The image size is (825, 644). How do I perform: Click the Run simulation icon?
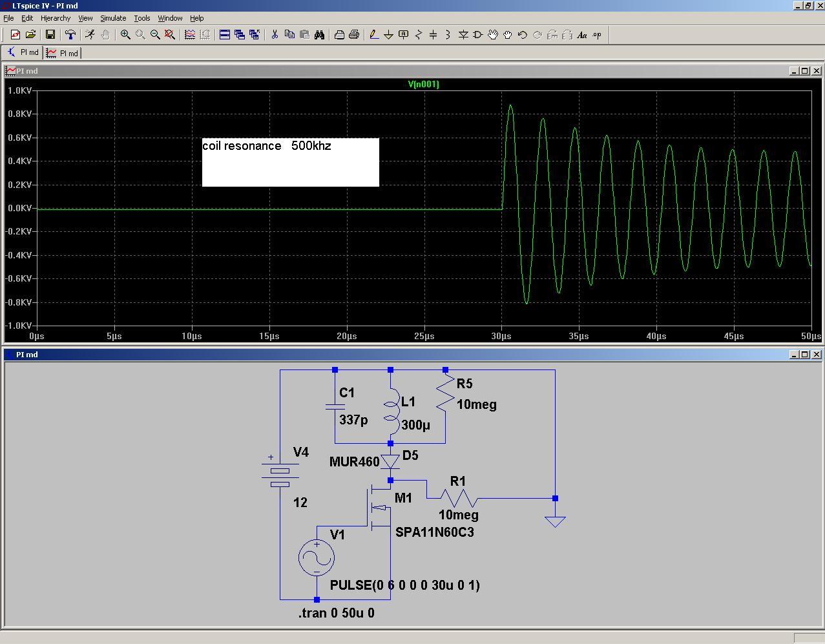[90, 35]
